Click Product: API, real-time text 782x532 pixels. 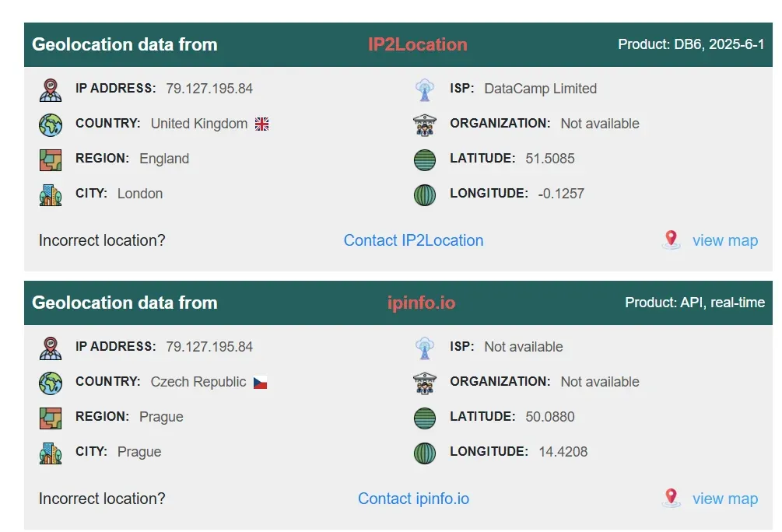(x=695, y=303)
